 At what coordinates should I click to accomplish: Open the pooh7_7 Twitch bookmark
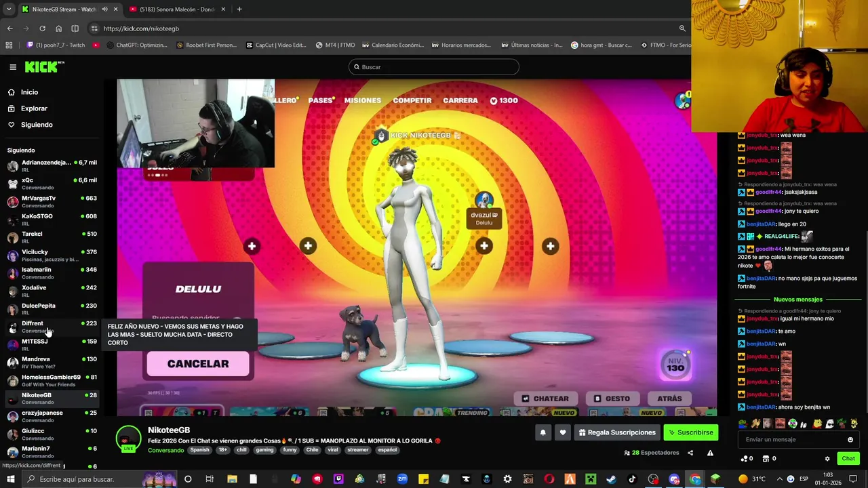point(56,45)
